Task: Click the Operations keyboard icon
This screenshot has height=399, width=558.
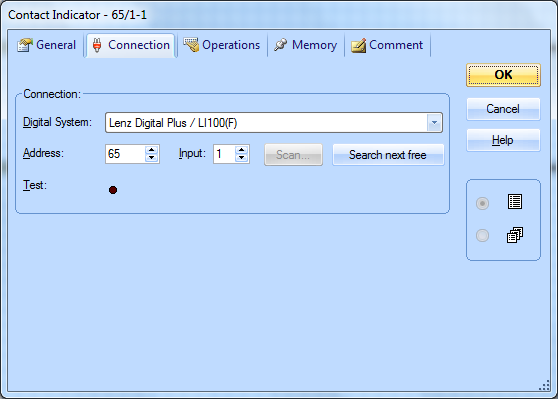Action: click(191, 45)
